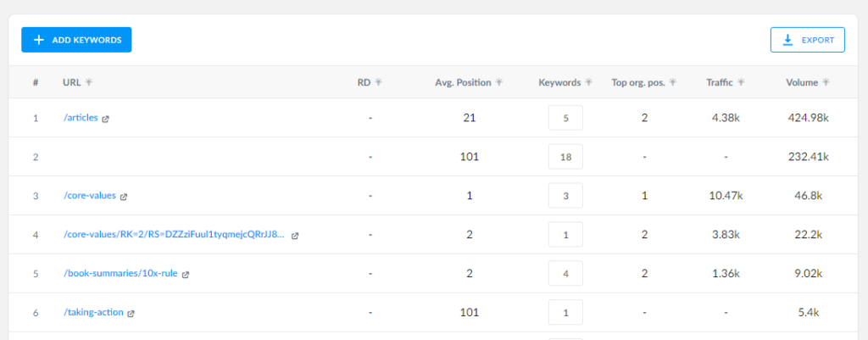Viewport: 868px width, 340px height.
Task: Click external link icon beside /core-values
Action: 124,197
